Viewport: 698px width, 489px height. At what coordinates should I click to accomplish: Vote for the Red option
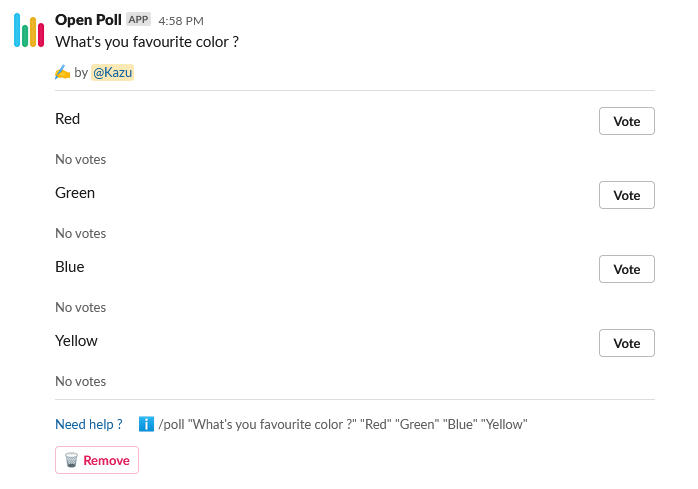(x=626, y=121)
